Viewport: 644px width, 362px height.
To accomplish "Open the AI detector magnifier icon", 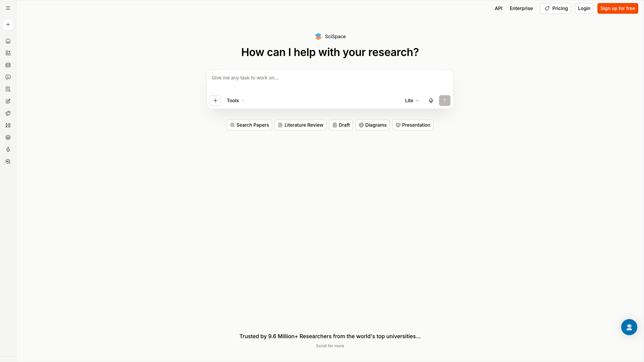I will pyautogui.click(x=8, y=161).
